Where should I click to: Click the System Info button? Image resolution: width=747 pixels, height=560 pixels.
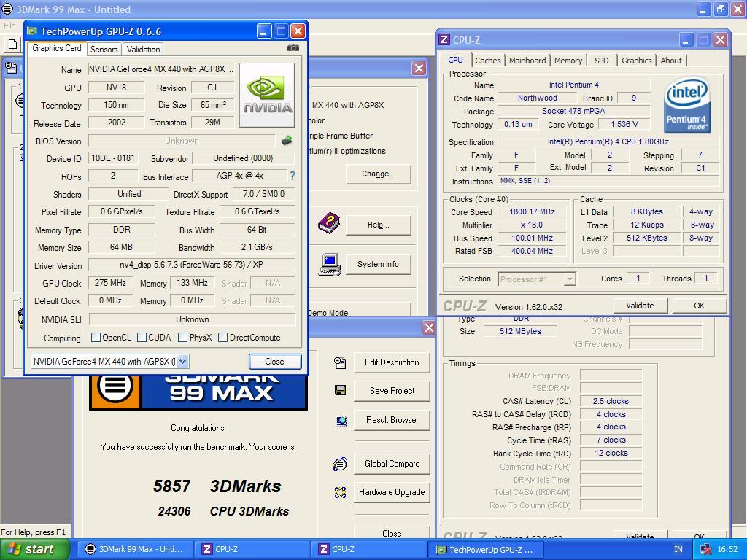pyautogui.click(x=379, y=264)
